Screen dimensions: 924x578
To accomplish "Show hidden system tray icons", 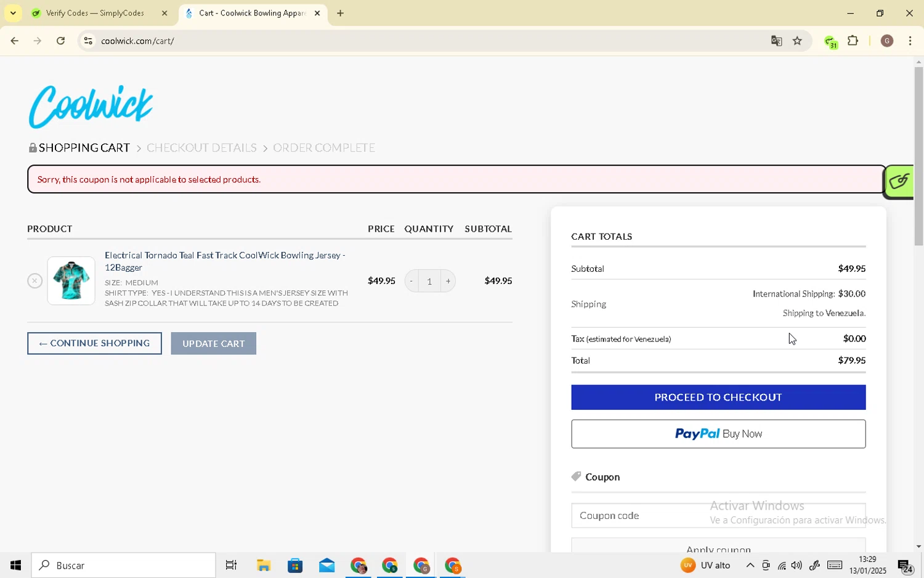I will pos(750,565).
